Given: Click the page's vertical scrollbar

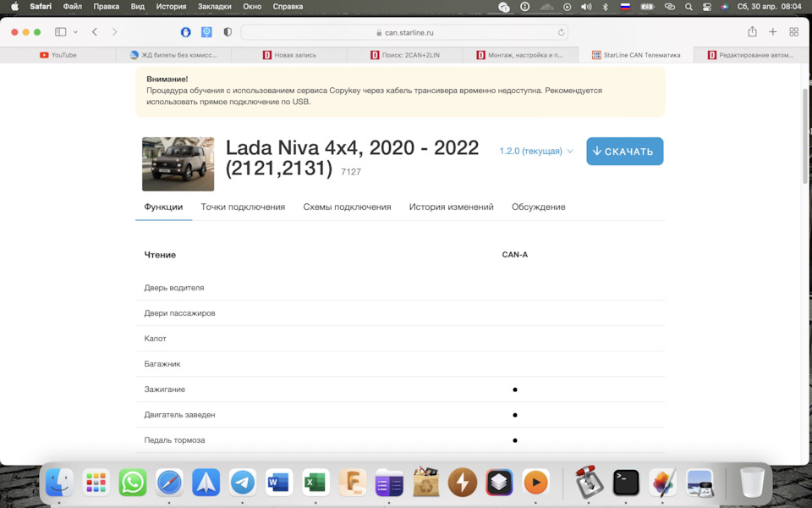Looking at the screenshot, I should [804, 136].
